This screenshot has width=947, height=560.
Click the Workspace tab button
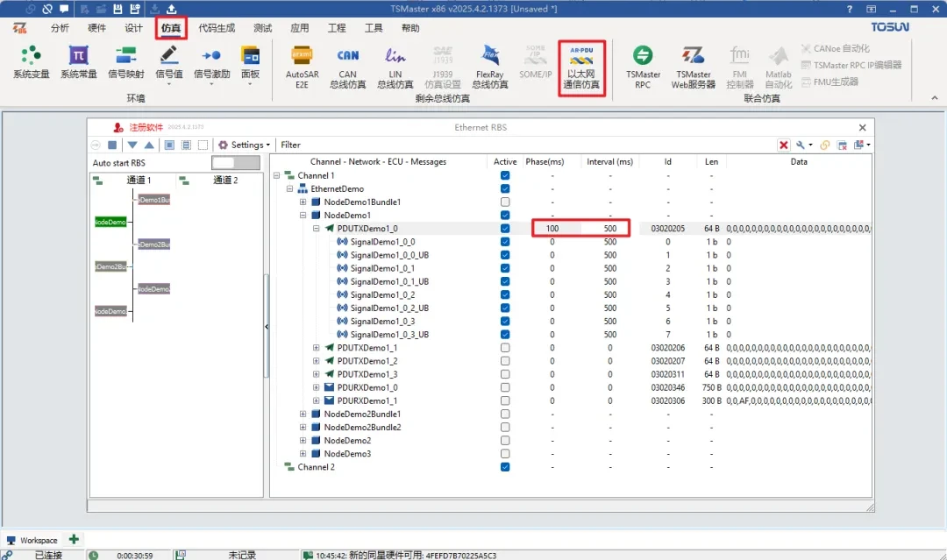33,540
